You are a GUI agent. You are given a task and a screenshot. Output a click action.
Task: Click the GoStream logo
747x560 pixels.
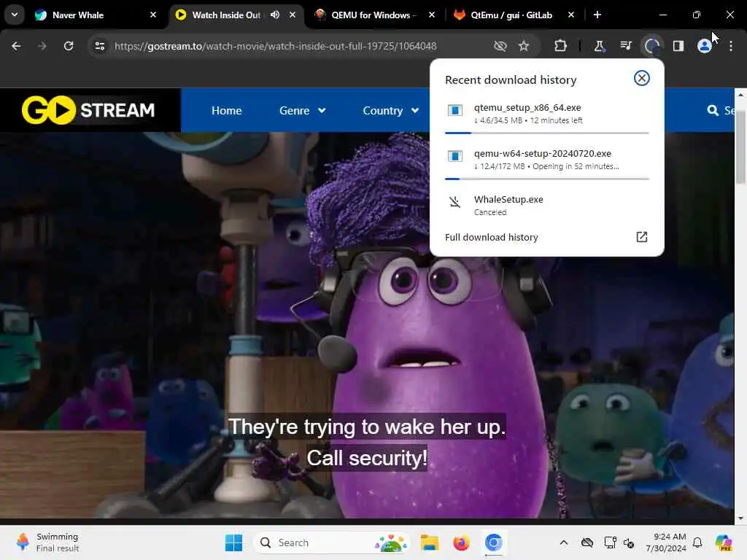click(88, 110)
